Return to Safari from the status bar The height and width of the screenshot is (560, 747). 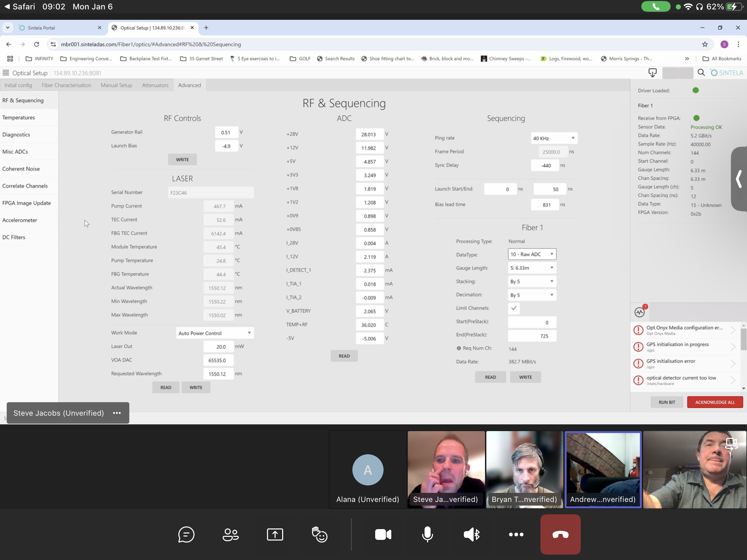[x=19, y=7]
